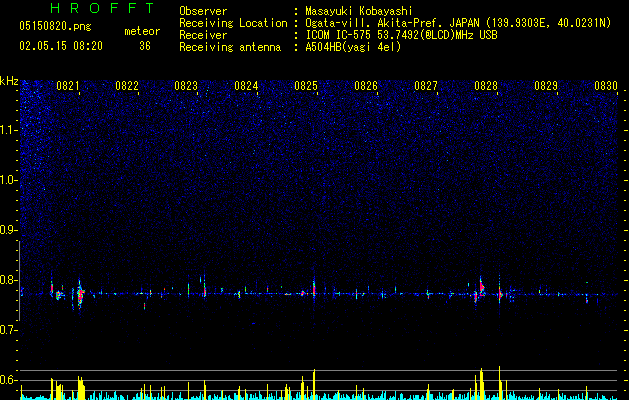Click the HROFFT title text
This screenshot has height=400, width=629.
click(x=103, y=8)
